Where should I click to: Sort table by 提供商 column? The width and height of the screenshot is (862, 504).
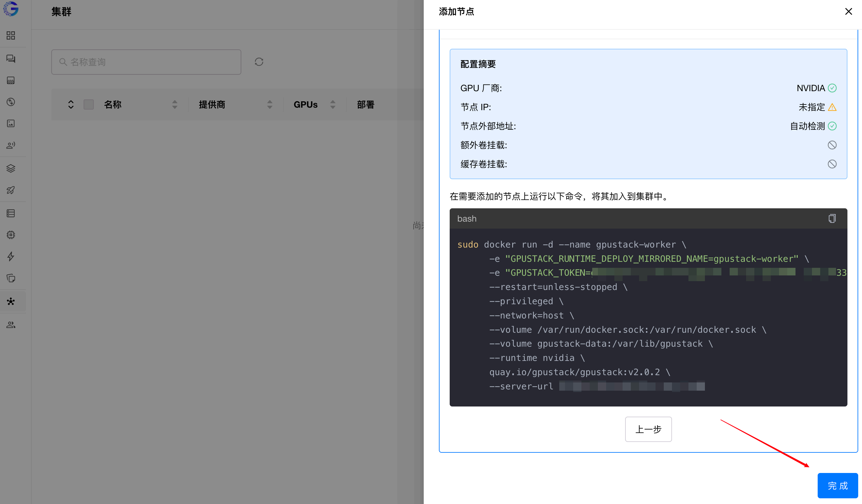tap(270, 104)
